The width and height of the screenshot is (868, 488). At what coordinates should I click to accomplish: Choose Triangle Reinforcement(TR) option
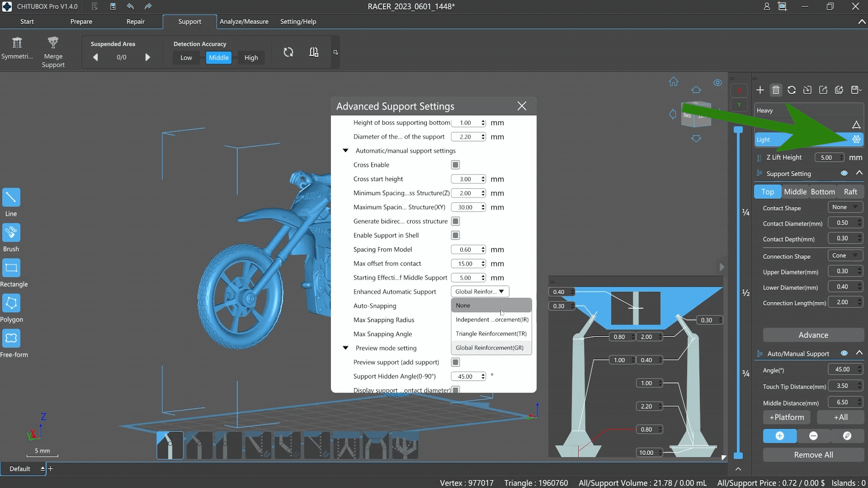491,333
